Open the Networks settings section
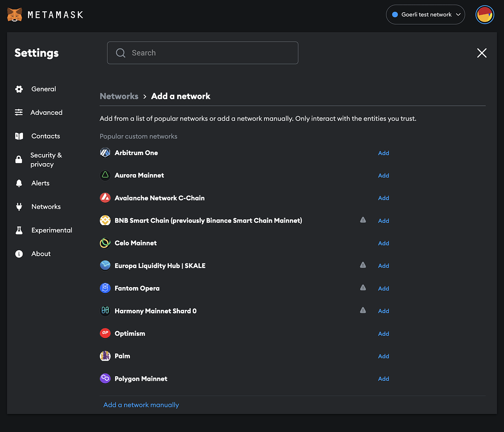The height and width of the screenshot is (432, 504). pyautogui.click(x=46, y=206)
